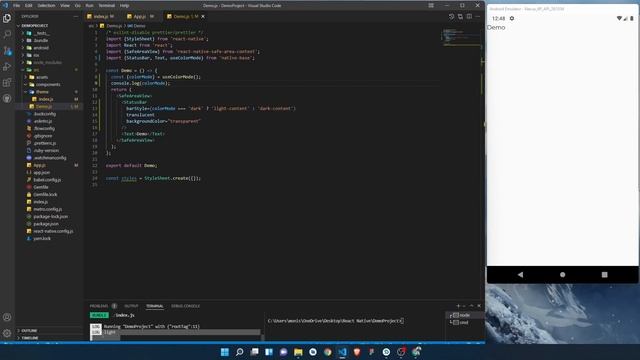Open Run and Debug view

tap(7, 67)
